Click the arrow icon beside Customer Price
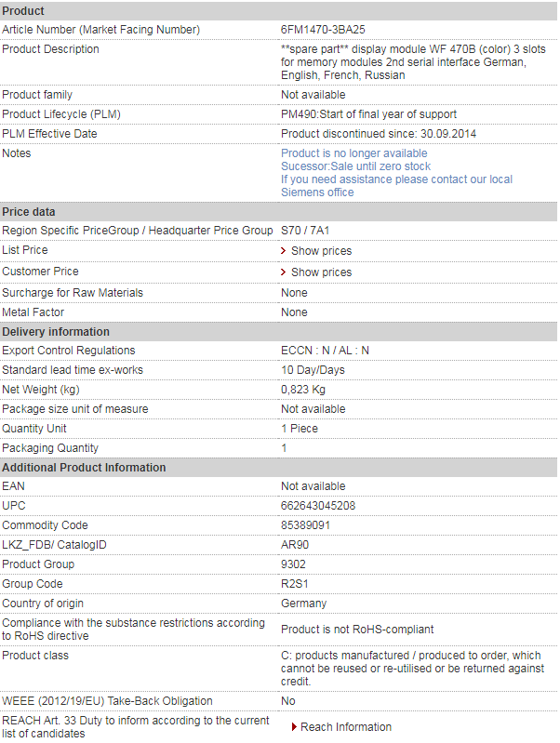 284,272
